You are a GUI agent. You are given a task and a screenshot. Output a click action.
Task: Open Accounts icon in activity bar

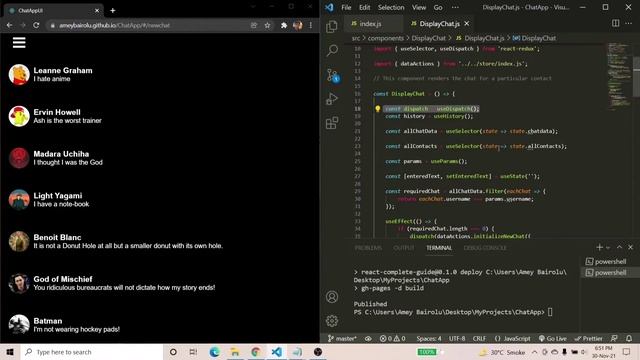pyautogui.click(x=332, y=297)
